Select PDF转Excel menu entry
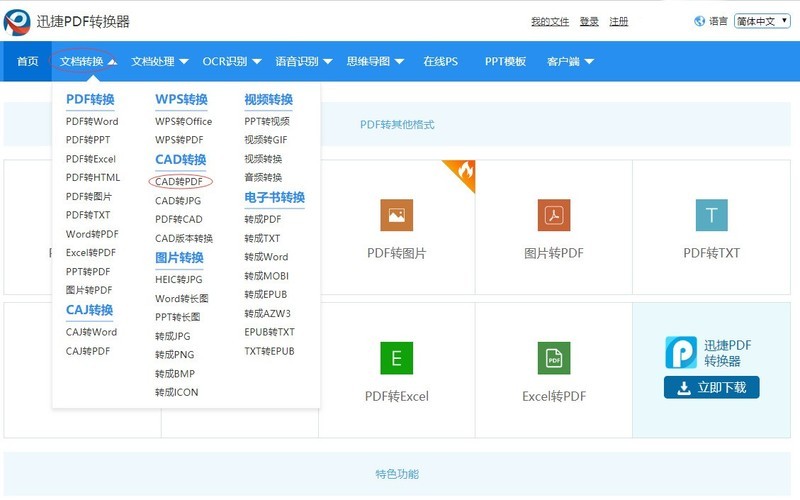The image size is (800, 500). (x=91, y=159)
